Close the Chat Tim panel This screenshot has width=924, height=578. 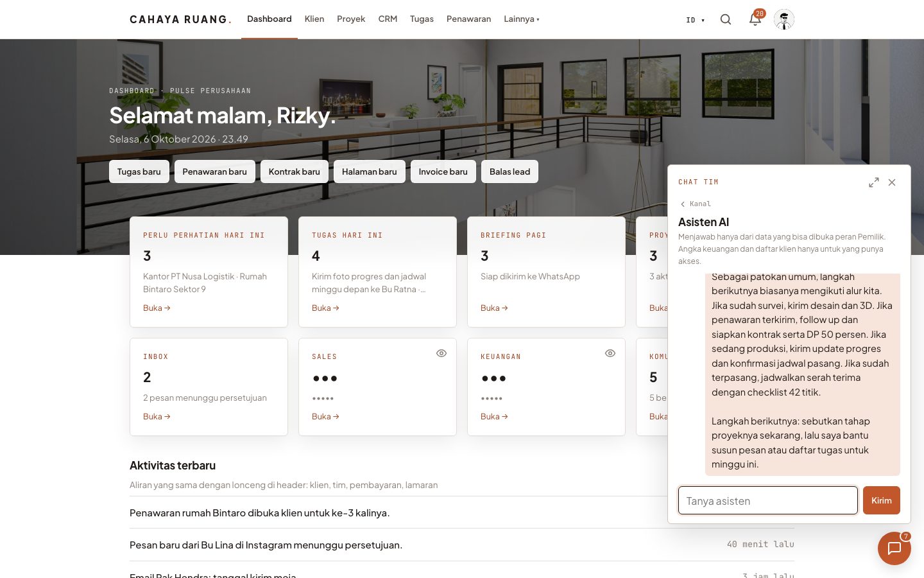tap(892, 182)
